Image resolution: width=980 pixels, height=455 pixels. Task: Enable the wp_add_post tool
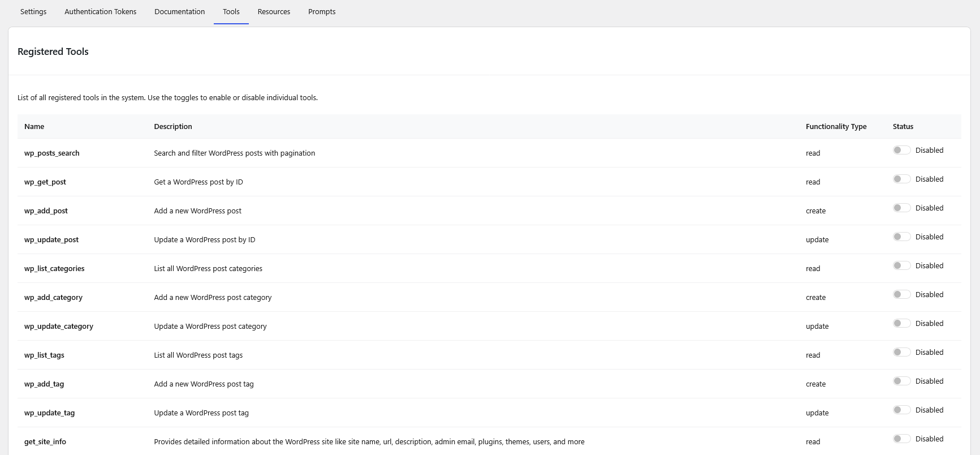[901, 208]
